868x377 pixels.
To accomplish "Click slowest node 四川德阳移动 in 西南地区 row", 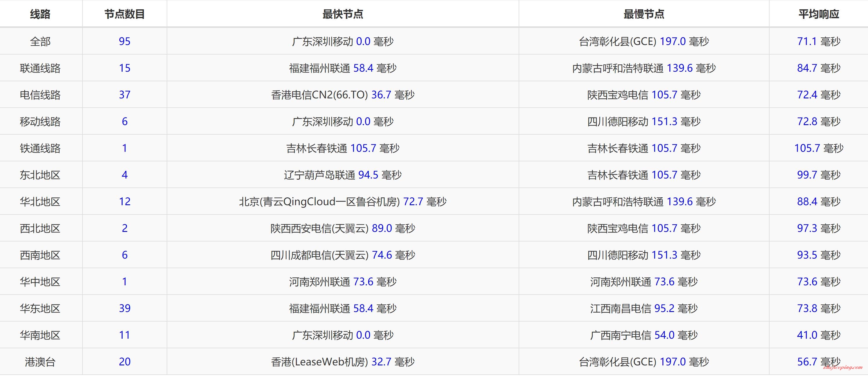I will tap(618, 255).
